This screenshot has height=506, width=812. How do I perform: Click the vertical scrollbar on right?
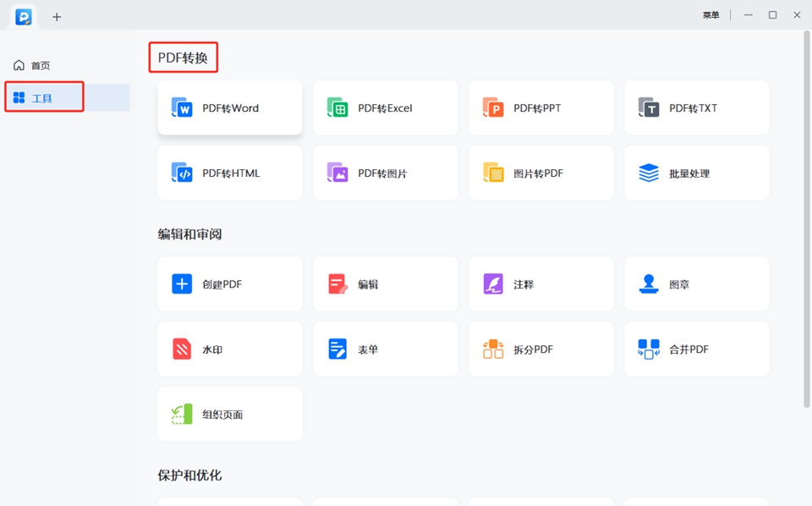coord(806,220)
